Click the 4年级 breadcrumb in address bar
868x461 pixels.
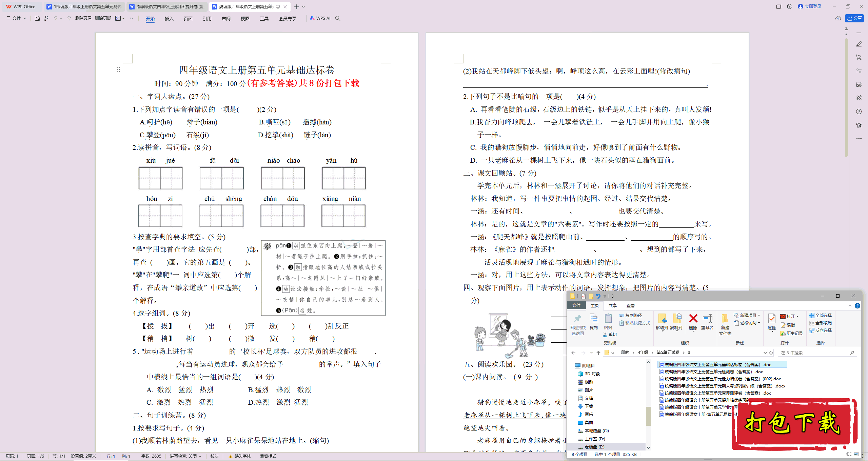(643, 353)
